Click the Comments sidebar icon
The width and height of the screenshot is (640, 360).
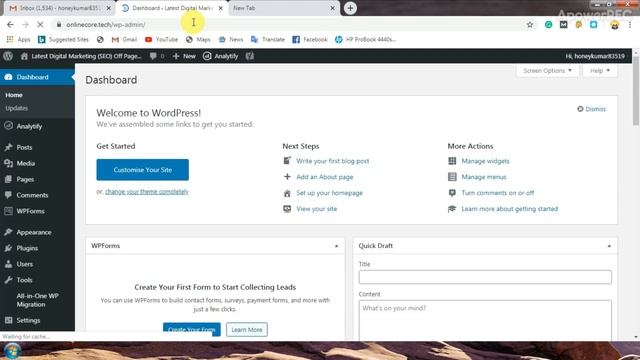click(x=8, y=195)
